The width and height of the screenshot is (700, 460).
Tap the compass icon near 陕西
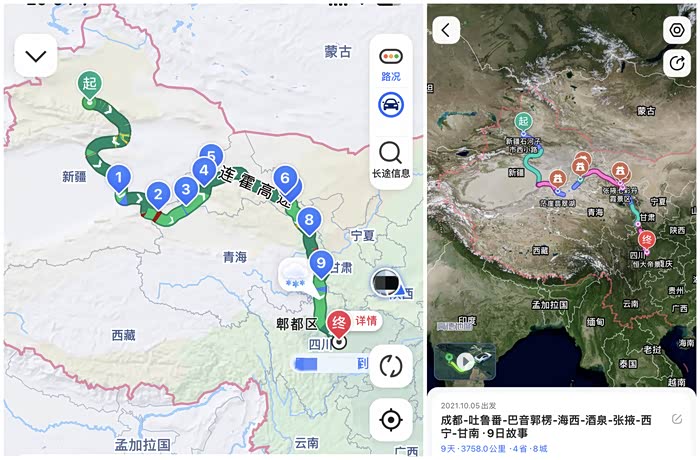385,282
